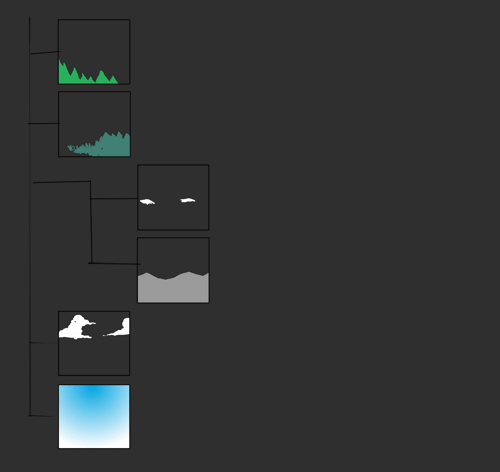Select the blue sky gradient thumbnail
The width and height of the screenshot is (500, 472).
(x=94, y=417)
